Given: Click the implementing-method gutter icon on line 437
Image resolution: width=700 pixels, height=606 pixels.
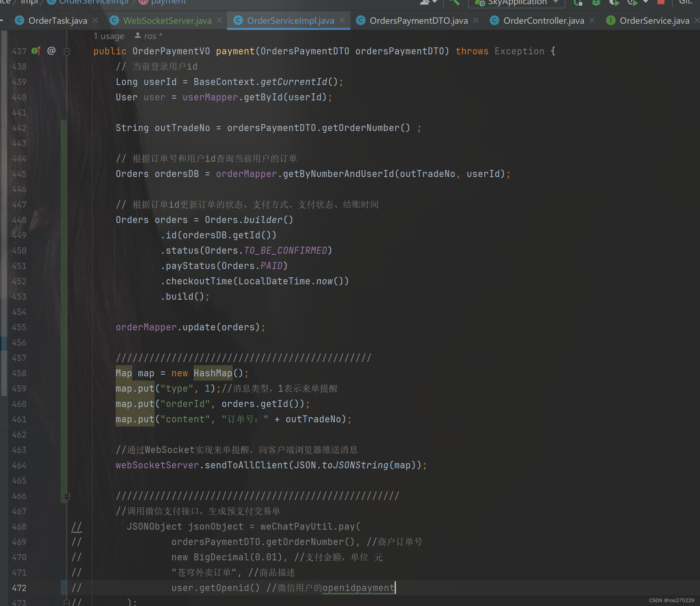Looking at the screenshot, I should click(x=34, y=51).
